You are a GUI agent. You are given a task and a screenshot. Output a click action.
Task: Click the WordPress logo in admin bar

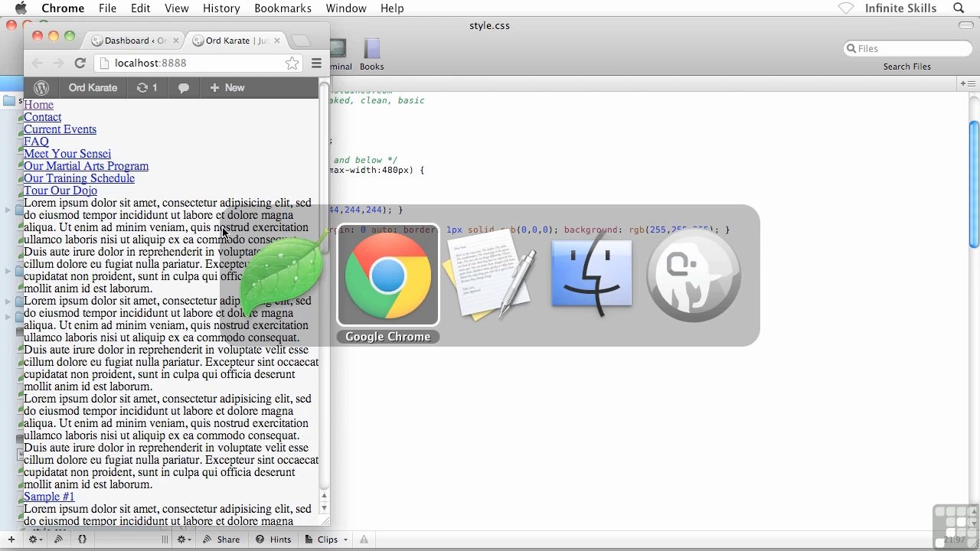click(x=41, y=88)
